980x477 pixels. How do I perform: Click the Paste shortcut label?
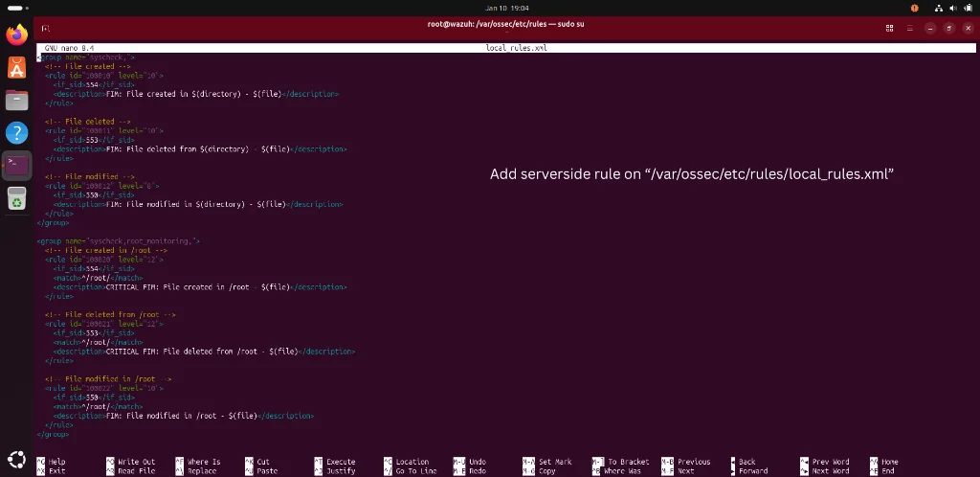click(267, 471)
